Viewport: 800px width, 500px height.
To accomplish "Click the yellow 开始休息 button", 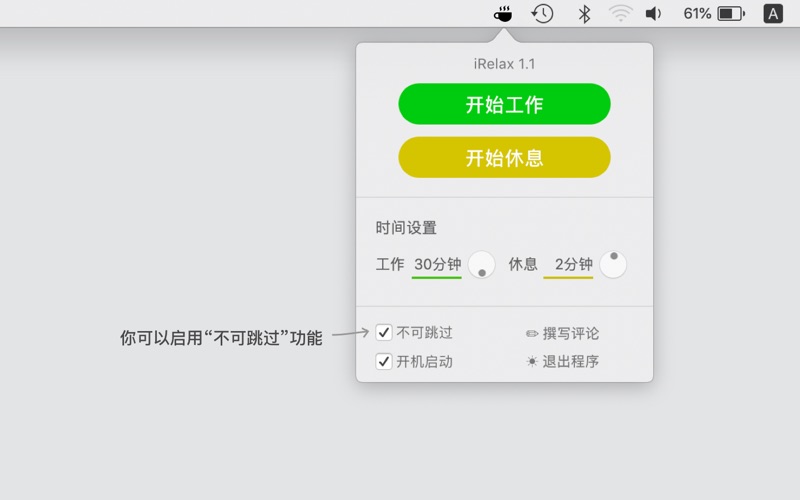I will click(504, 157).
